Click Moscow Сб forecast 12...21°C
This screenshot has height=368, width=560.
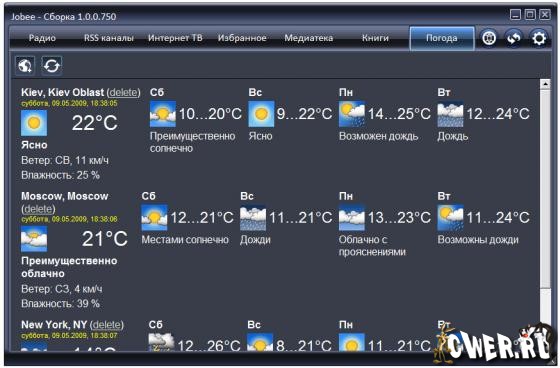202,218
